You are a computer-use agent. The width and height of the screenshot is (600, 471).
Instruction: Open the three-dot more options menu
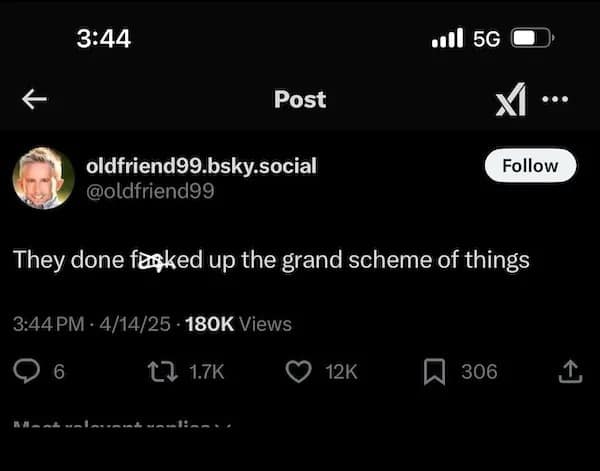[554, 99]
